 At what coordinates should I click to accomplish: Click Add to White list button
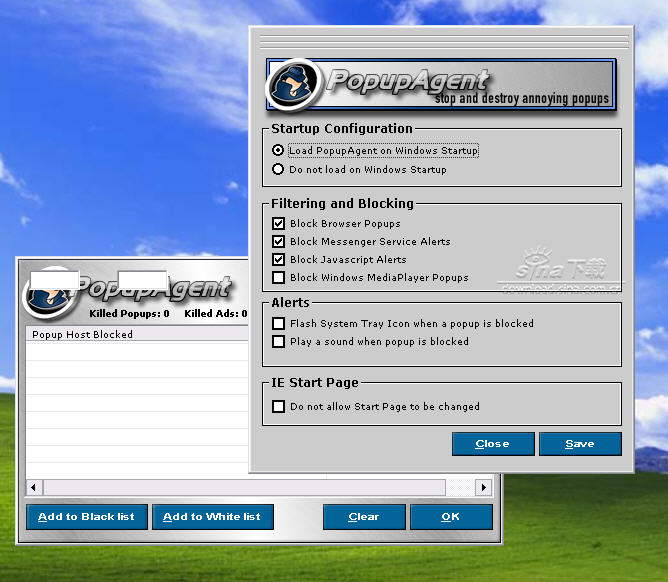point(213,517)
